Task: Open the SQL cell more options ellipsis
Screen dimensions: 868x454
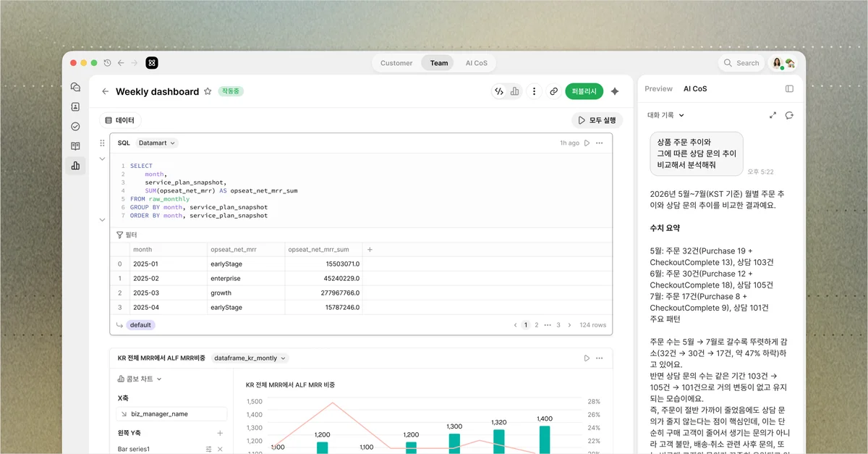Action: pyautogui.click(x=600, y=143)
